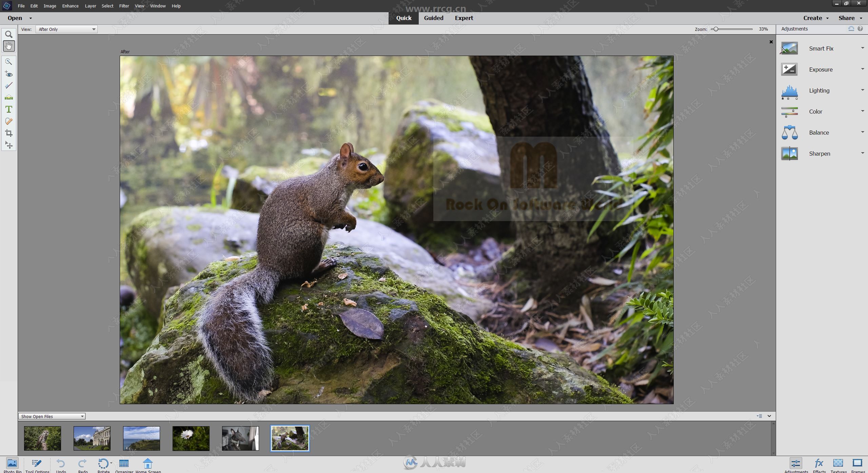Click the Balance adjustment icon
868x473 pixels.
click(x=790, y=132)
